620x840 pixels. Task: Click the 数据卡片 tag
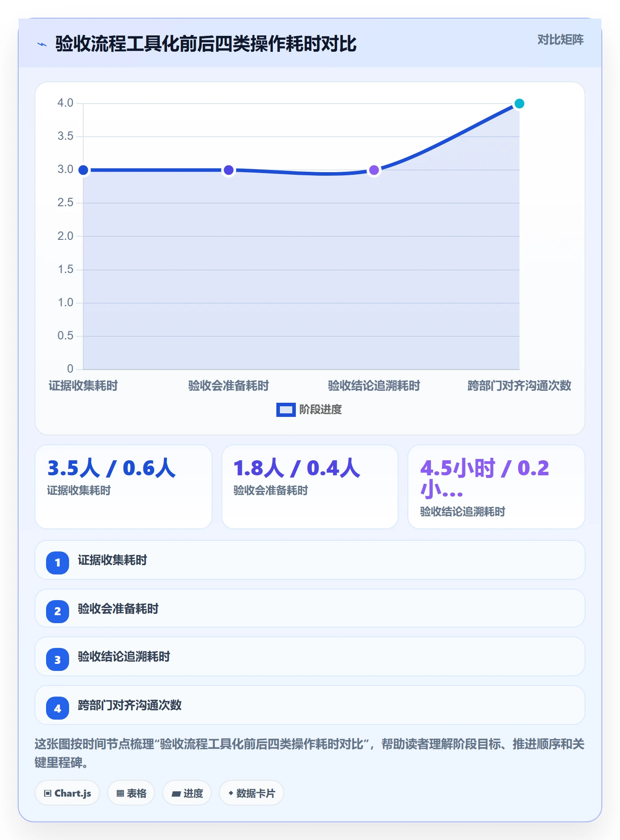(x=252, y=793)
